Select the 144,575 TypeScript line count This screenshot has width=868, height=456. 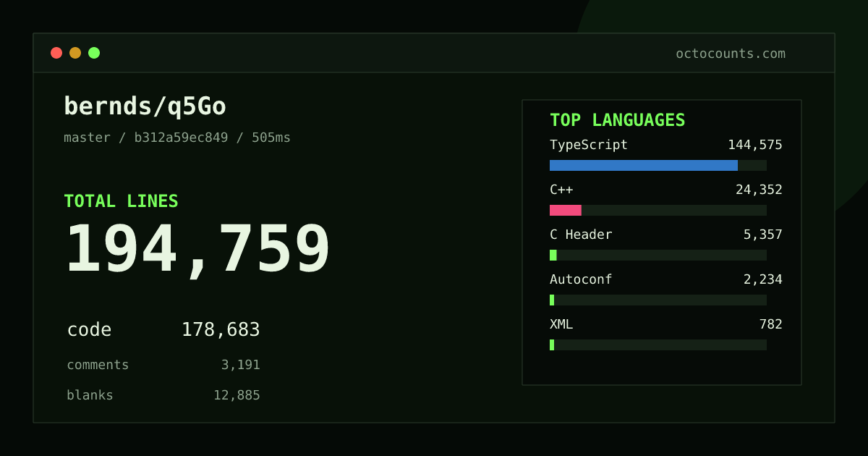click(755, 145)
